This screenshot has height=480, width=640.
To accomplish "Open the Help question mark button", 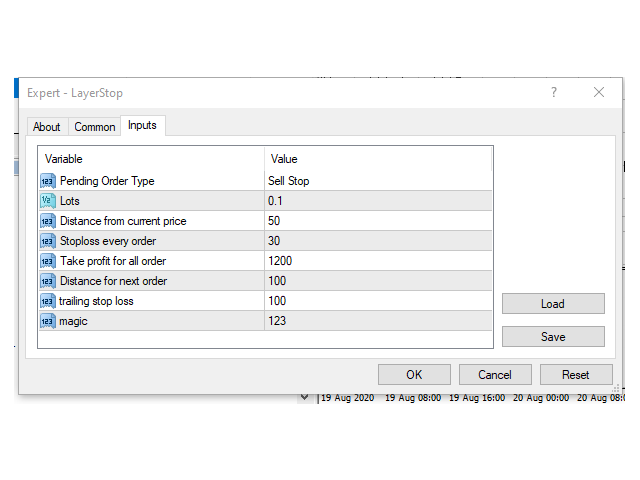I will 554,92.
